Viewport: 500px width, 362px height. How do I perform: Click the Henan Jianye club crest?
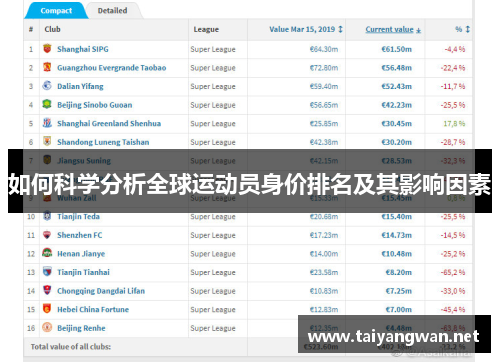tap(47, 253)
